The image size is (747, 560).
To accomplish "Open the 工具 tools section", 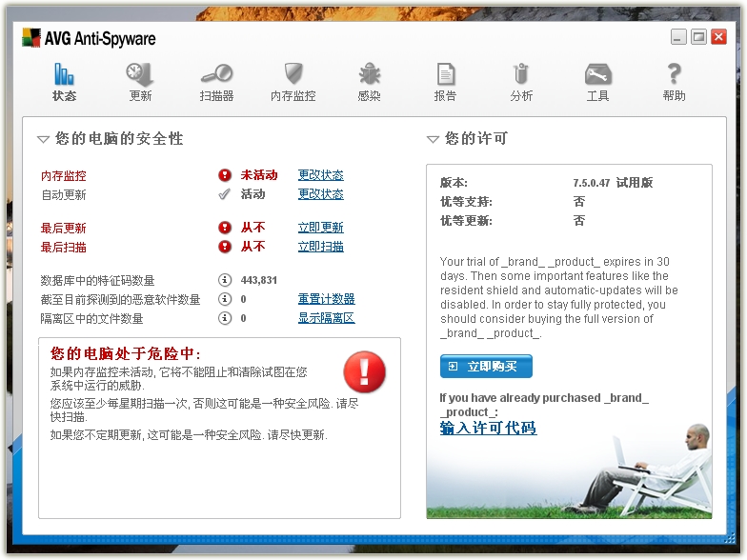I will 598,82.
